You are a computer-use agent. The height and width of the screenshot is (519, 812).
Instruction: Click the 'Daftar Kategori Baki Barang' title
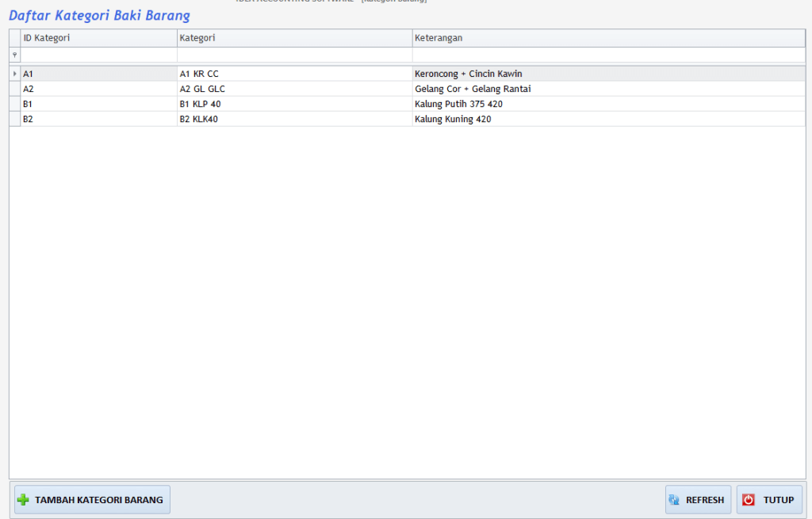pos(99,16)
